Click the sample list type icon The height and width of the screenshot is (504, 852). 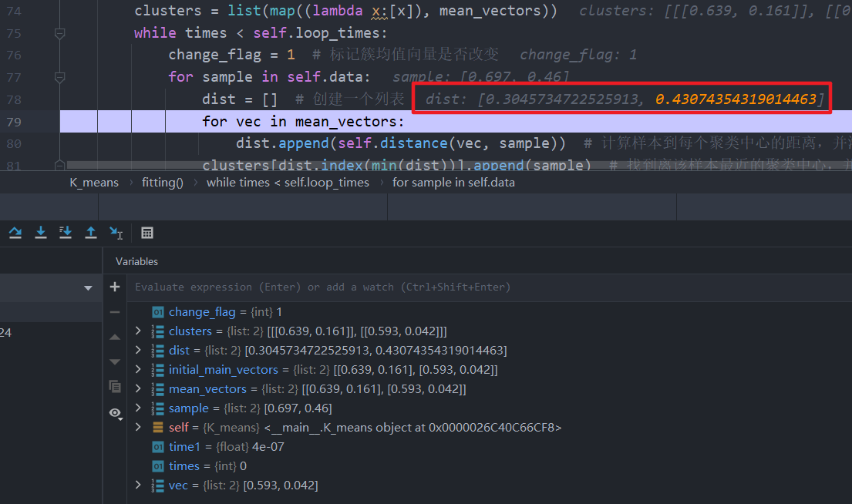click(157, 408)
